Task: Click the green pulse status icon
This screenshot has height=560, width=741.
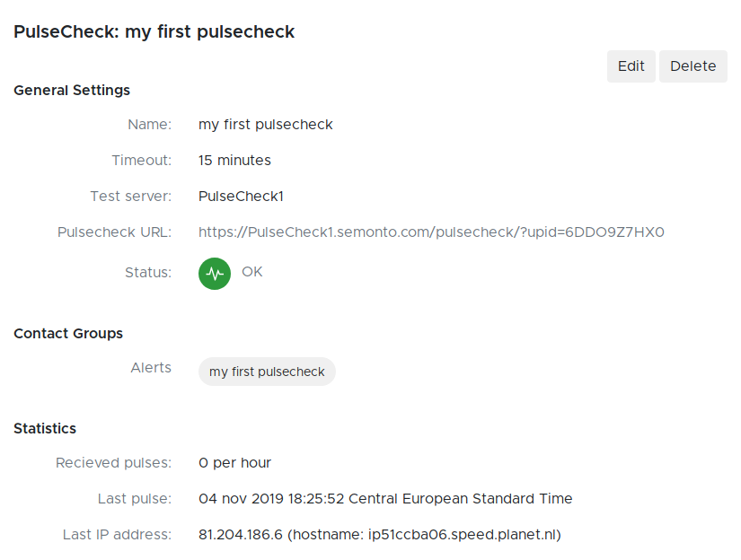Action: coord(215,274)
